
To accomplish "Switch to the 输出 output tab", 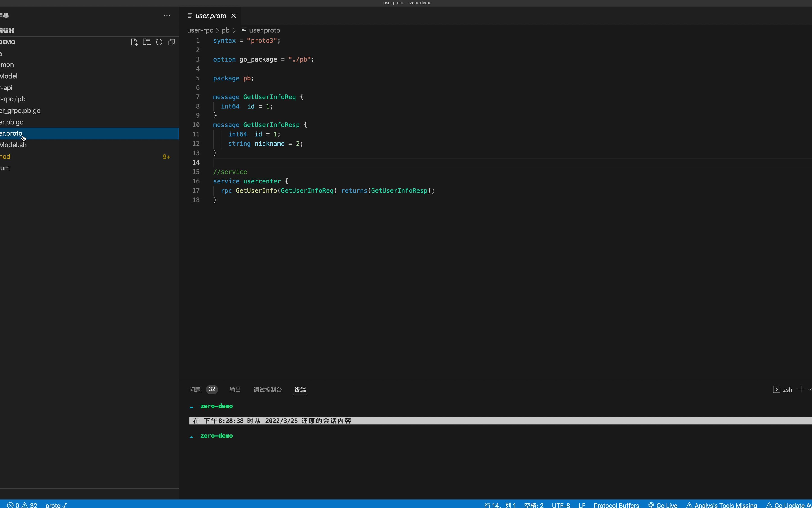I will tap(235, 389).
